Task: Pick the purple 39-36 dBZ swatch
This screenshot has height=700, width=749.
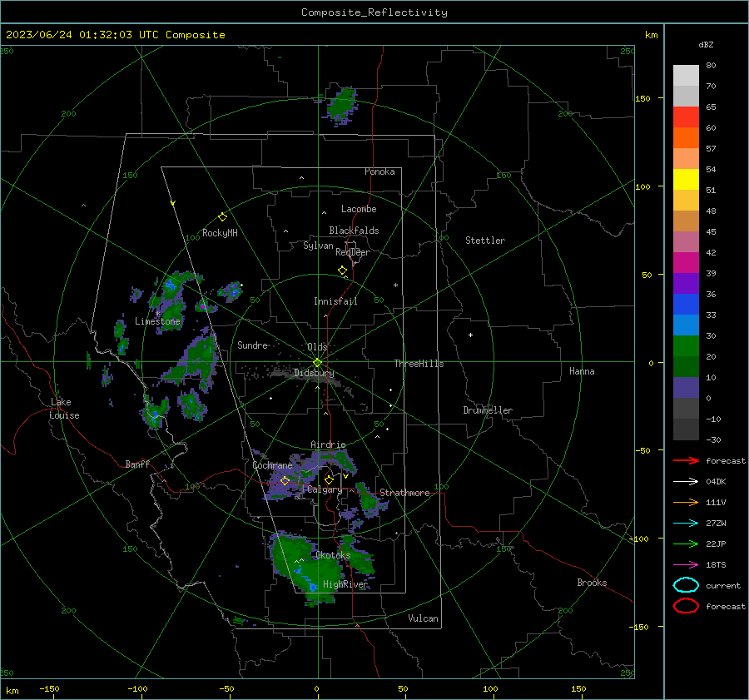Action: point(686,284)
